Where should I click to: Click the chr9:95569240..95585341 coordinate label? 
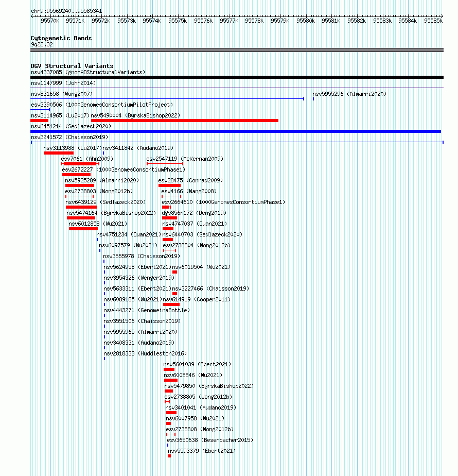[x=66, y=11]
